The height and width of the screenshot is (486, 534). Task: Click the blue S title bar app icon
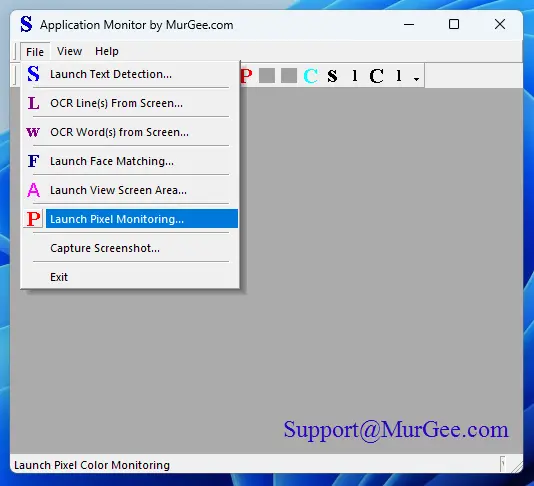tap(26, 24)
